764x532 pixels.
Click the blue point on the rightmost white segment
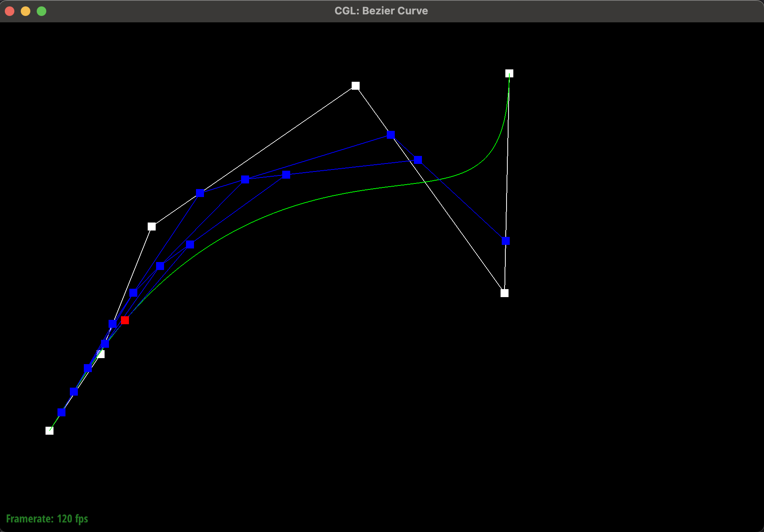coord(506,241)
